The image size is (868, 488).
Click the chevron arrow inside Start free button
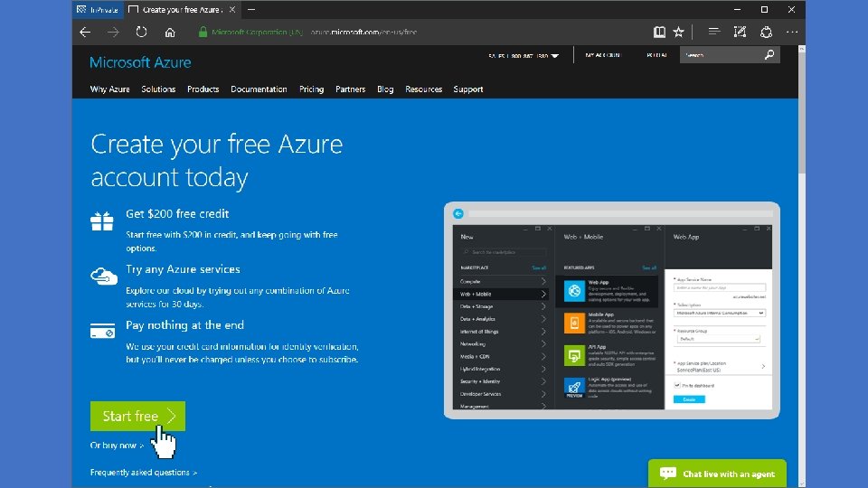point(172,416)
